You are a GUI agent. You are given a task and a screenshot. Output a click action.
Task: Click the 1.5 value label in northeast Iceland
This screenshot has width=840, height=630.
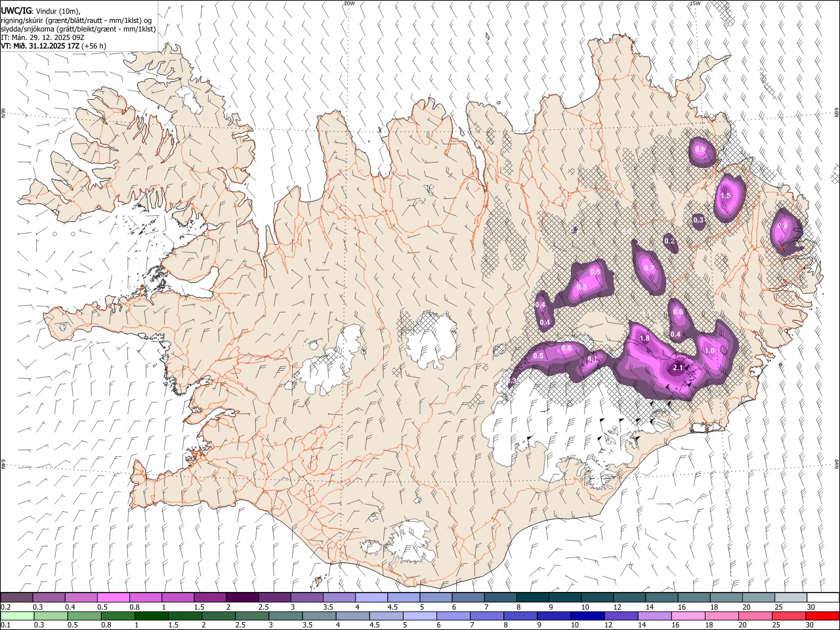tap(725, 196)
